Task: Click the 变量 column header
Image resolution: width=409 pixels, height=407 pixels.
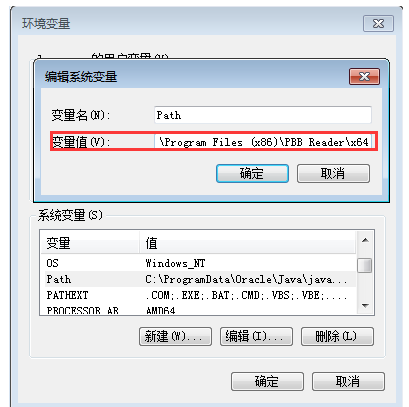Action: (x=90, y=243)
